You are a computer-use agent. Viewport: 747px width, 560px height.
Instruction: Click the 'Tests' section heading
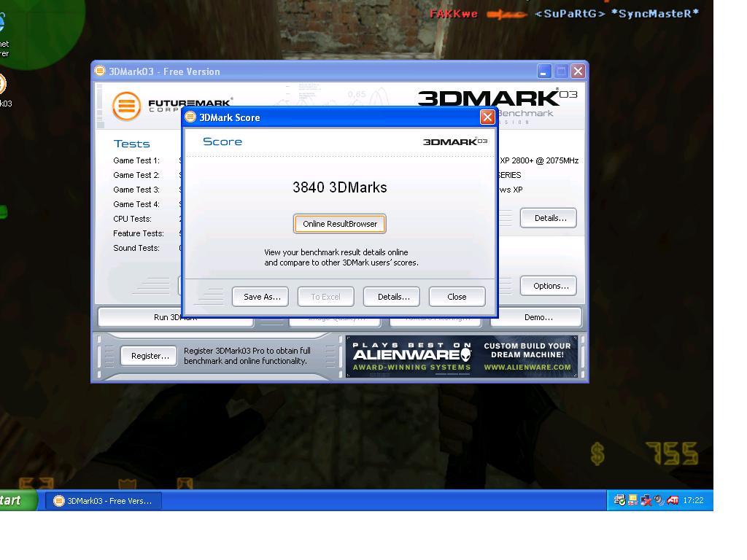(131, 144)
